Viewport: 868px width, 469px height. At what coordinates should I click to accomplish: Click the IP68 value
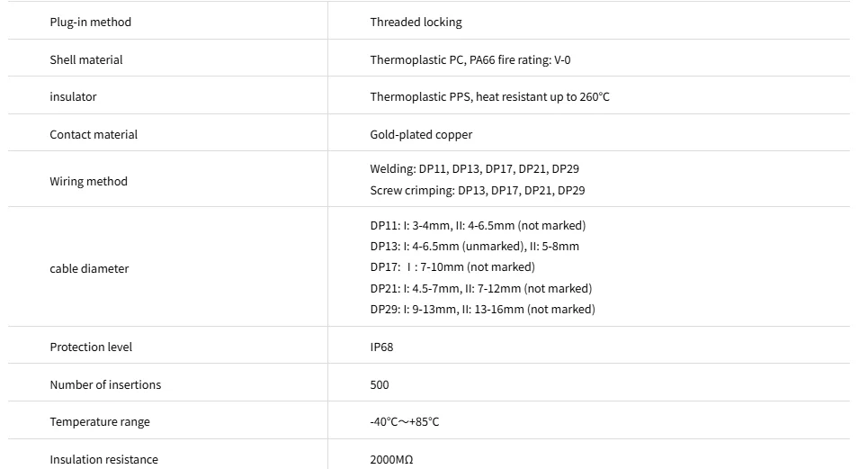[381, 347]
